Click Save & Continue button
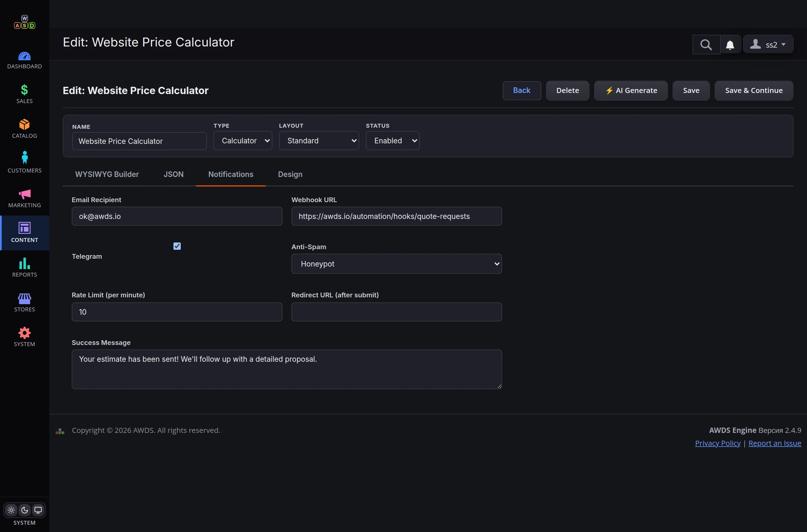Screen dimensions: 807x532 point(754,90)
